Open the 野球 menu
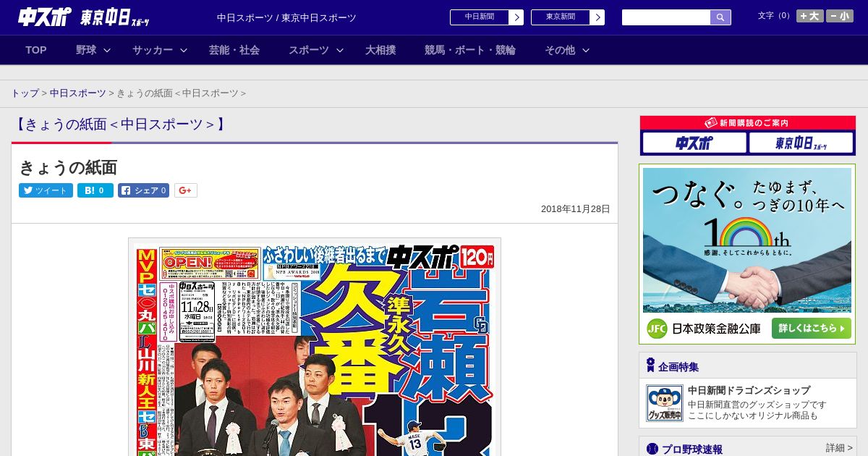Viewport: 868px width, 456px height. click(86, 50)
